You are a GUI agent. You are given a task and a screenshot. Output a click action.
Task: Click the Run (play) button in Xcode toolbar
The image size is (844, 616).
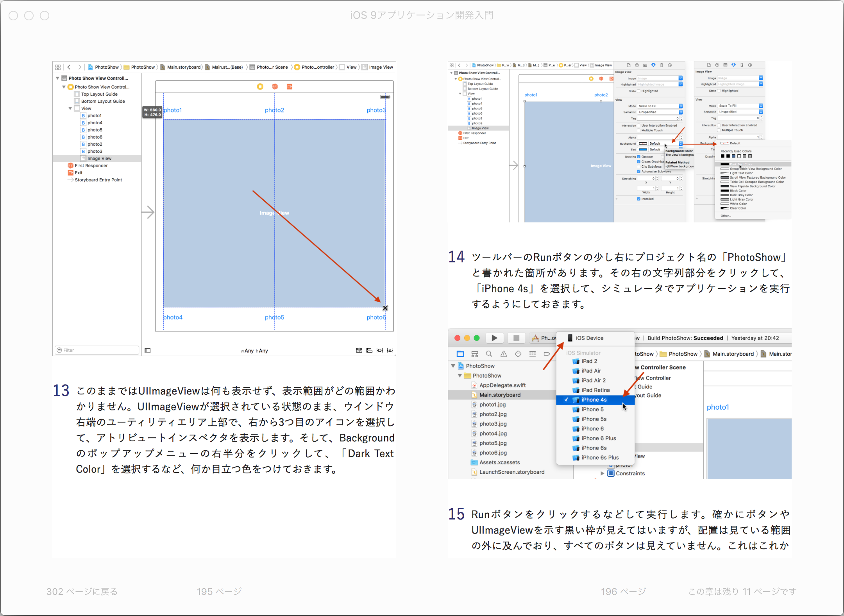tap(494, 338)
